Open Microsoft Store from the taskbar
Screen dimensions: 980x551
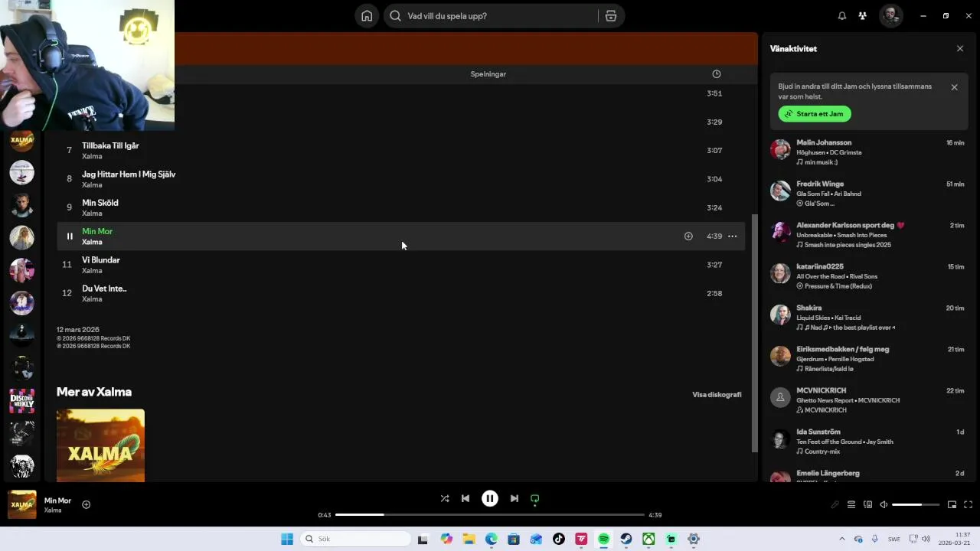(x=514, y=539)
